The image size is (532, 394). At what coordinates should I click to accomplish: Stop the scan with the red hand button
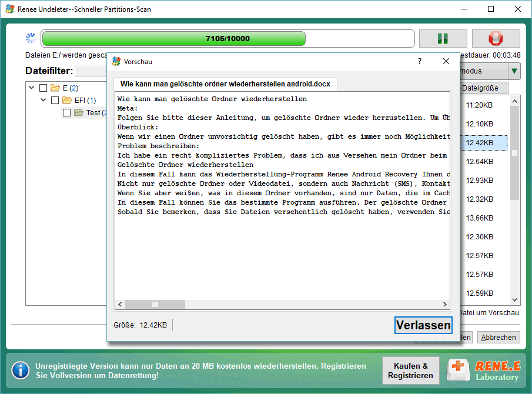click(x=496, y=38)
